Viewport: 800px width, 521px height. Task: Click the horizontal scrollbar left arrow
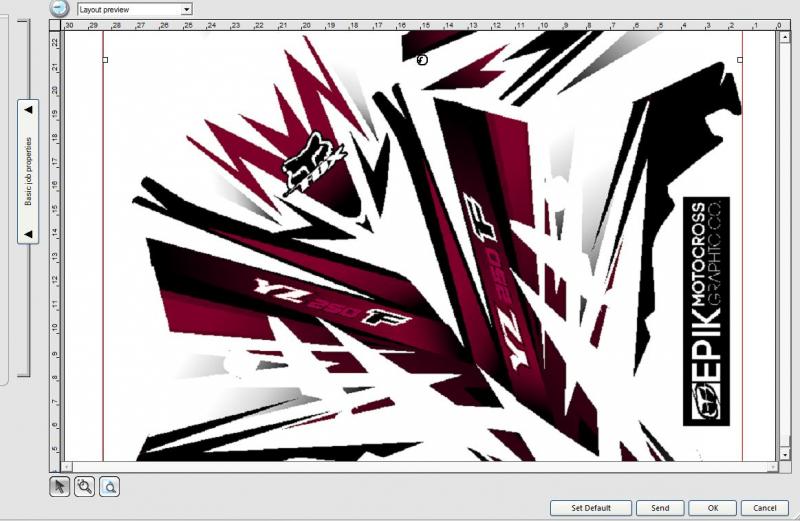[67, 466]
